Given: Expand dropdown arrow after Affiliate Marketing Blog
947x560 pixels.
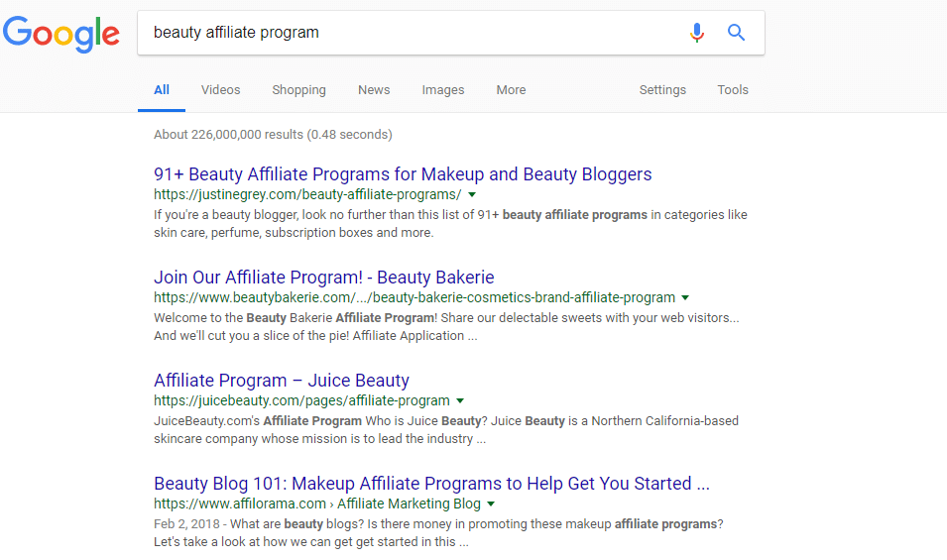Looking at the screenshot, I should [x=491, y=504].
